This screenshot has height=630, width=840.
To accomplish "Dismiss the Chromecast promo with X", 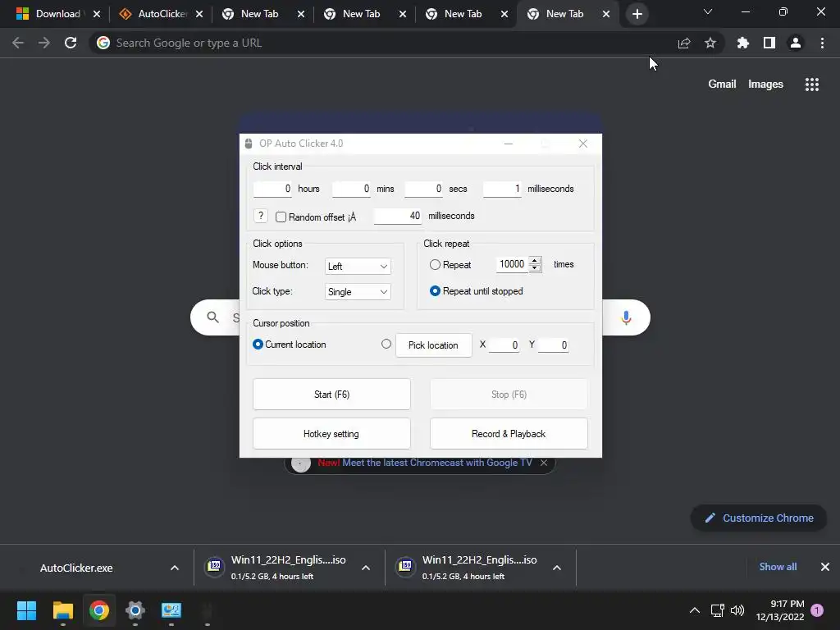I will (x=544, y=463).
